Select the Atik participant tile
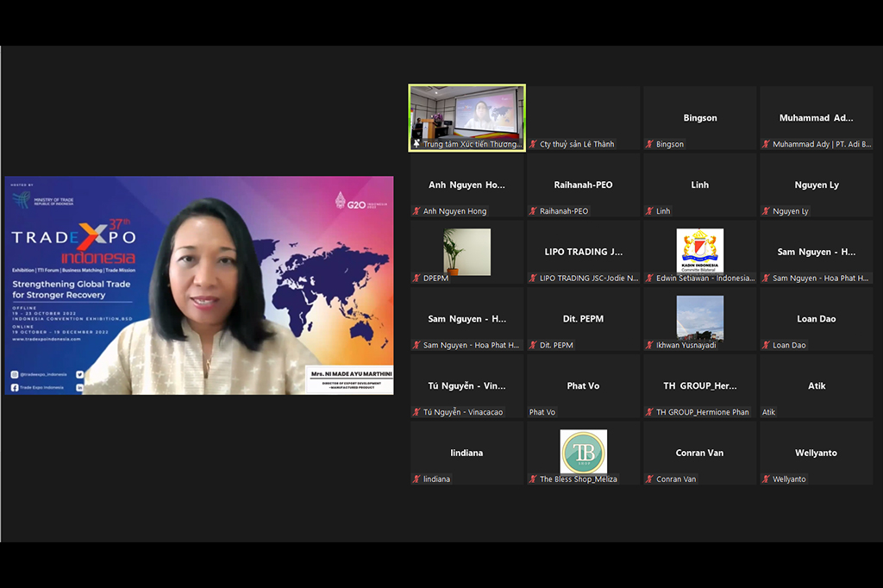The width and height of the screenshot is (883, 588). point(817,386)
